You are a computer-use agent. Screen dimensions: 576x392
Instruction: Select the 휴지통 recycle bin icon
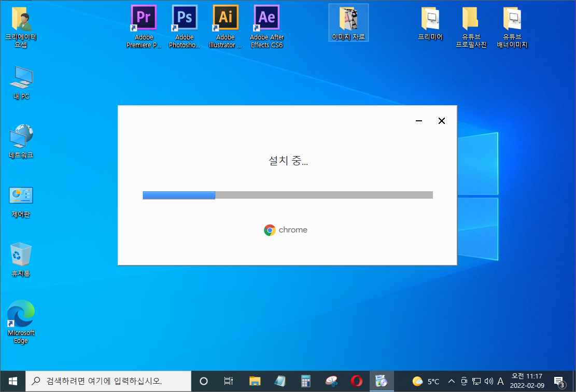(21, 259)
